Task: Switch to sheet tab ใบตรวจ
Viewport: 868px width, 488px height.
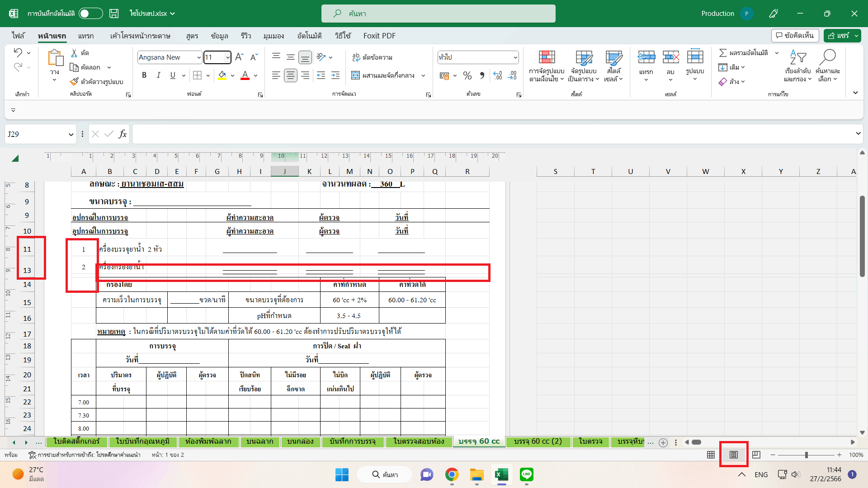Action: [x=590, y=441]
